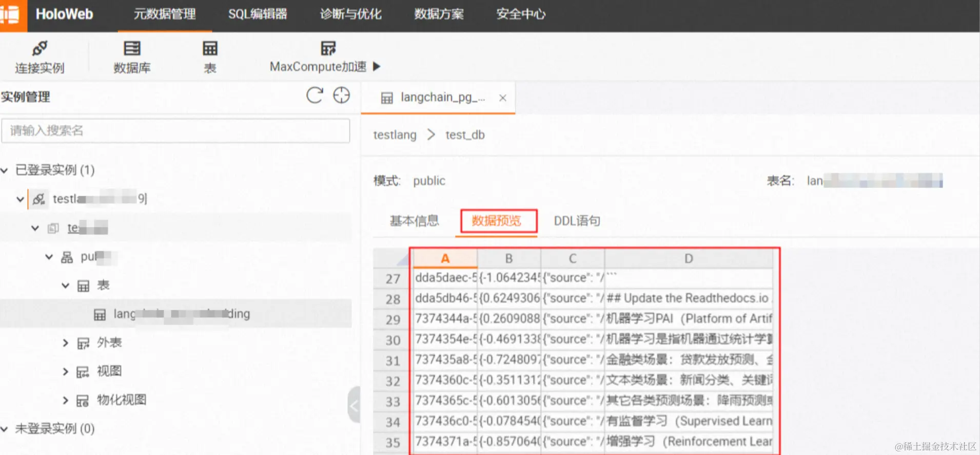The height and width of the screenshot is (455, 980).
Task: Expand the 未登录实例 (0) group
Action: click(x=5, y=429)
